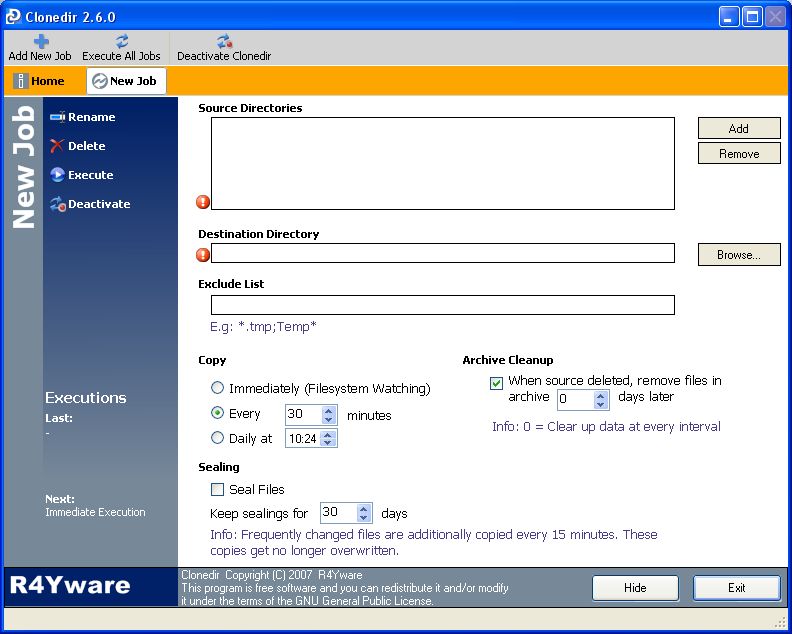Select the New Job tab

125,81
